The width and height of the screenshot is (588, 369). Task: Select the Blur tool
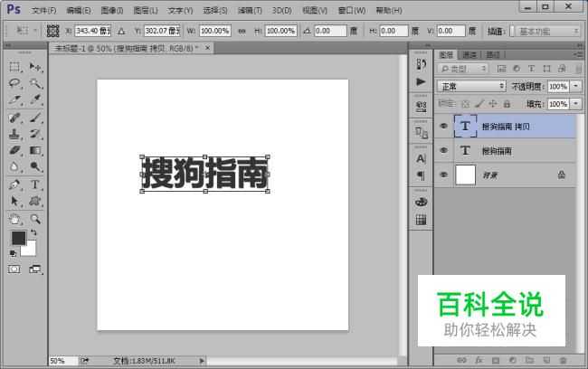[x=14, y=166]
